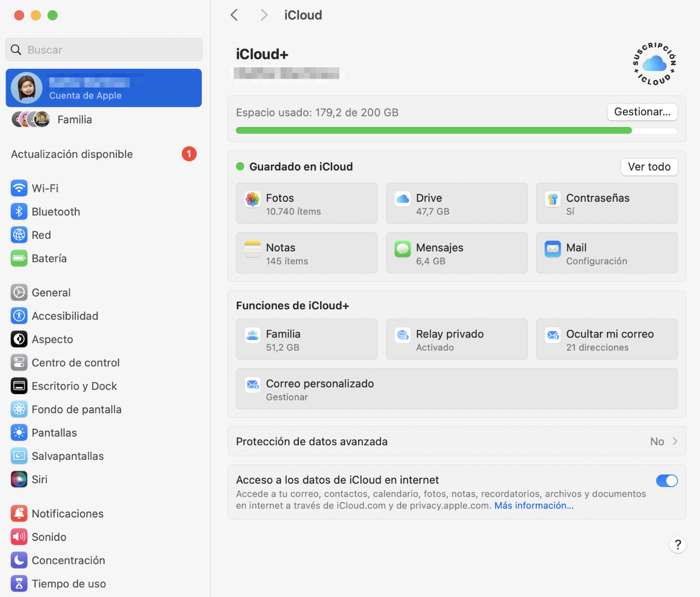Click the Gestionar storage button

[642, 112]
